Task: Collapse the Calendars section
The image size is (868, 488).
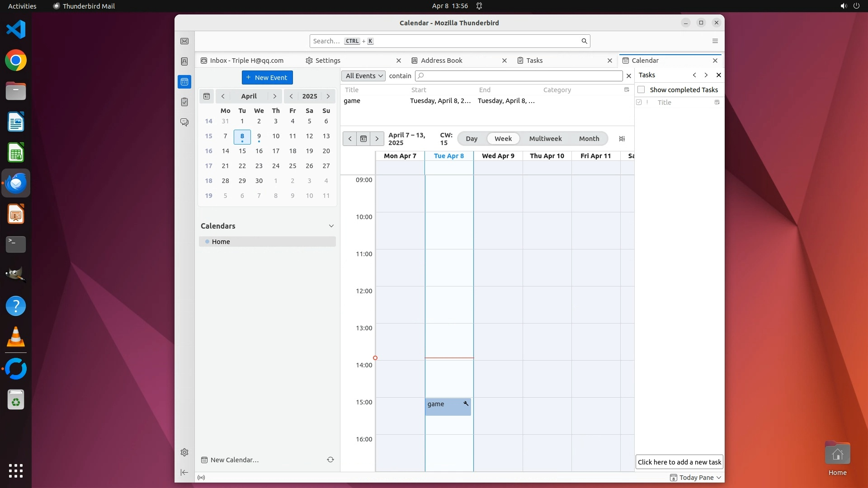Action: (x=331, y=226)
